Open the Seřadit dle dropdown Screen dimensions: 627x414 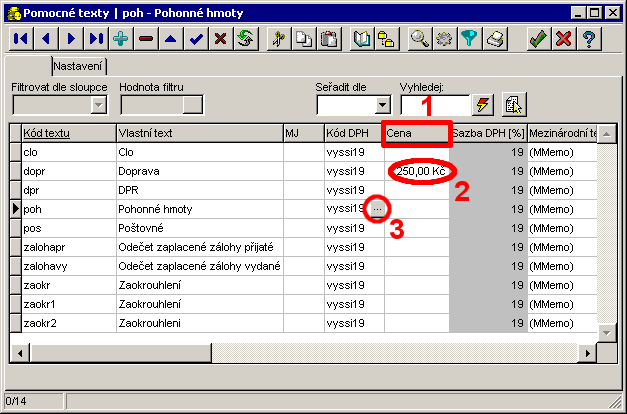[x=382, y=105]
